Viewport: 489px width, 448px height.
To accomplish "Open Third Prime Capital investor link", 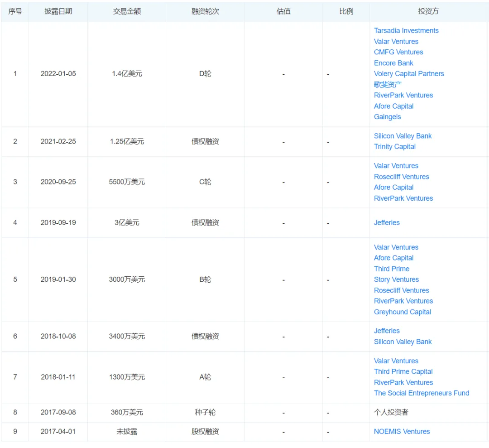I will click(403, 371).
